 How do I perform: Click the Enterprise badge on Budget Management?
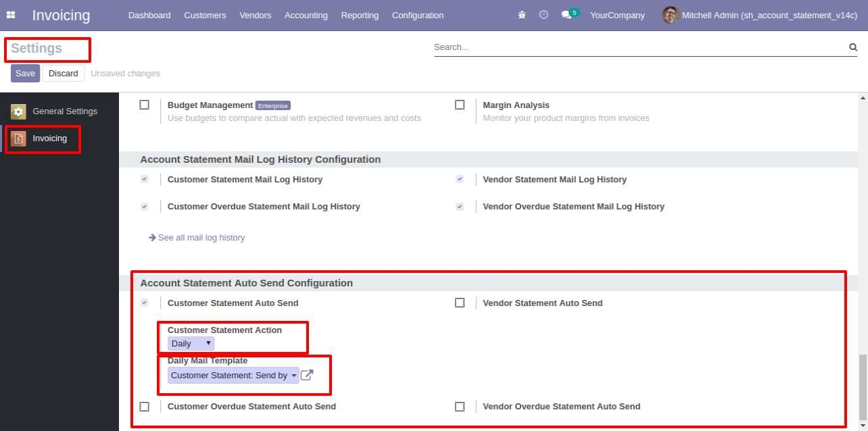(x=273, y=105)
